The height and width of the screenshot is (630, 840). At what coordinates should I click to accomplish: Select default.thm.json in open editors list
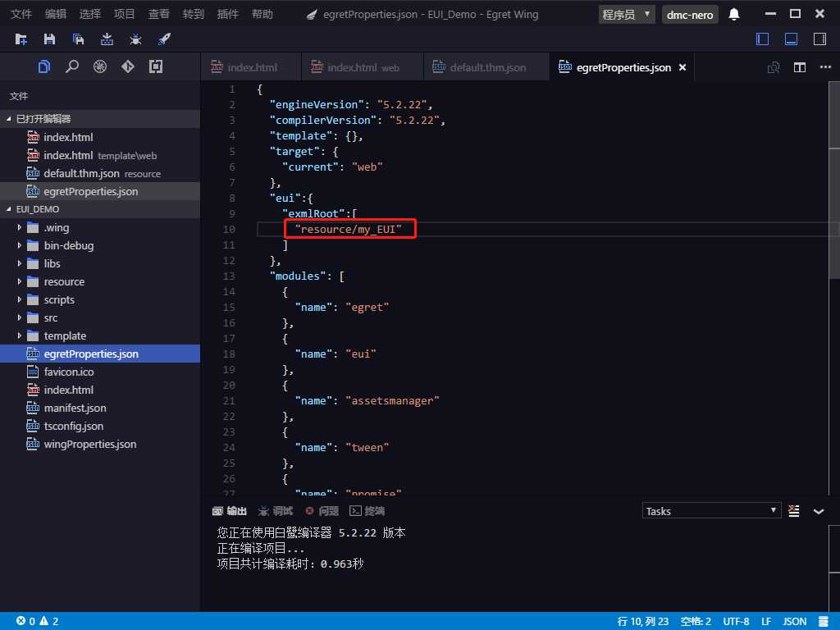pyautogui.click(x=99, y=174)
